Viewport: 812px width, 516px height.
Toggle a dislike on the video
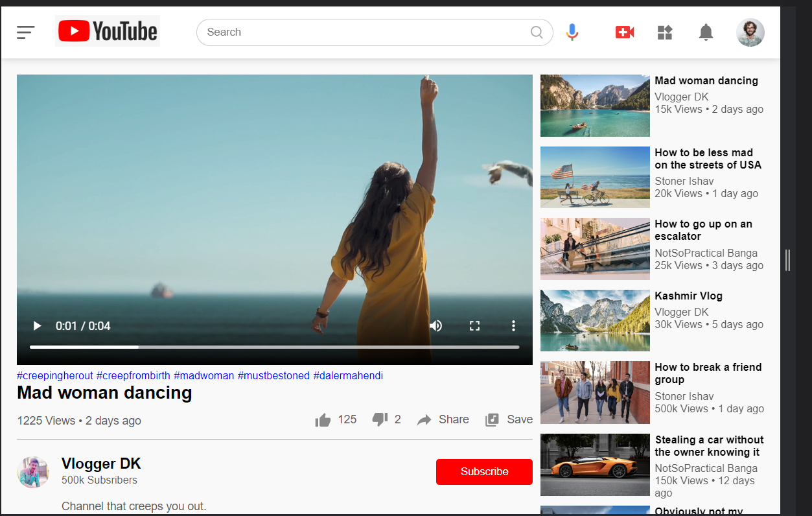(x=379, y=419)
